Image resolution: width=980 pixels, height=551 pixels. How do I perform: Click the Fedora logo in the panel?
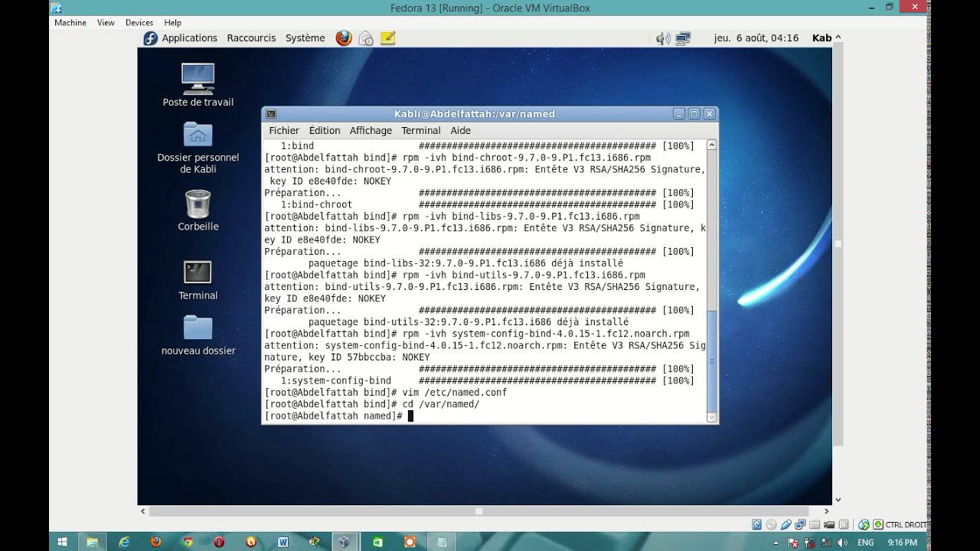[151, 37]
